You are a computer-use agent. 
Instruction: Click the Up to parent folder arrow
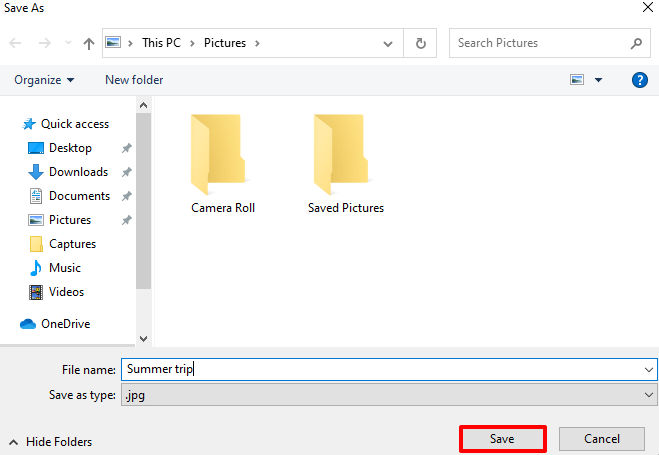(x=89, y=43)
